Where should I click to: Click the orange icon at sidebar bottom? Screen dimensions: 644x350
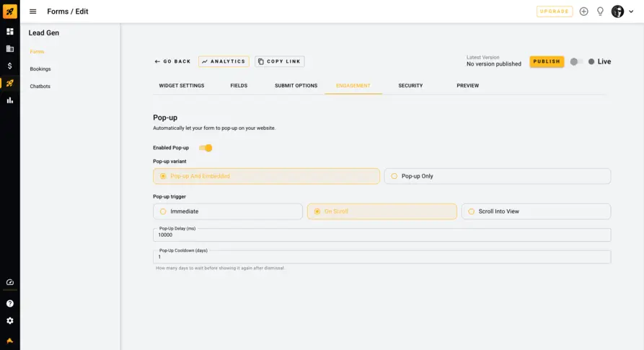(x=10, y=341)
